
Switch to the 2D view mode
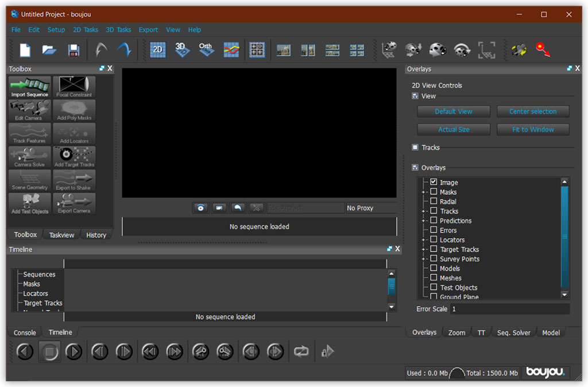point(158,50)
